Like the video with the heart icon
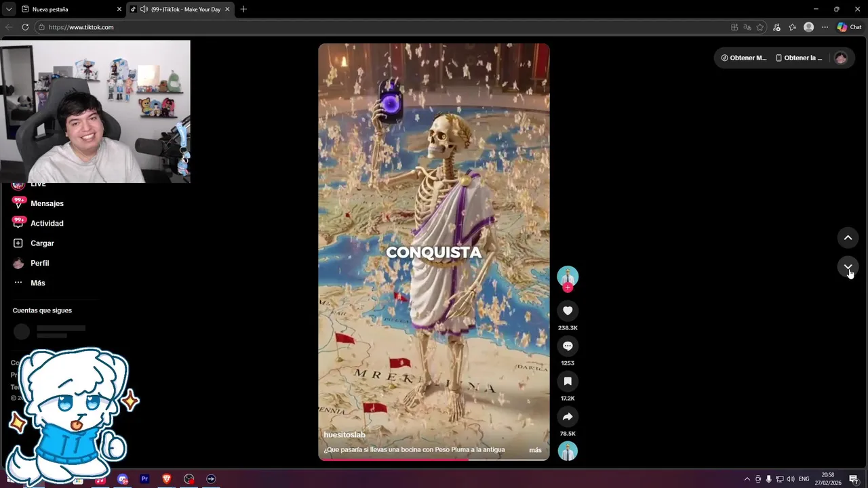Screen dimensions: 868x488 (568, 311)
